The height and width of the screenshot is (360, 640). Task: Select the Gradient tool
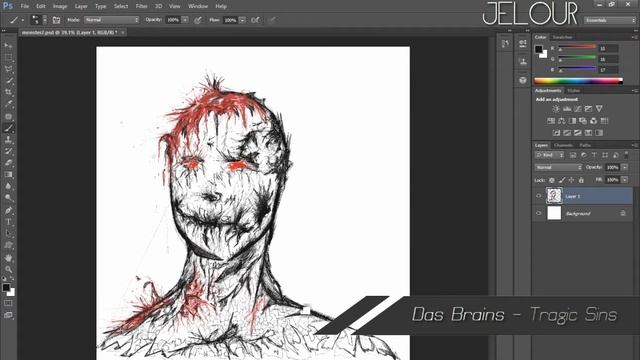click(x=8, y=175)
